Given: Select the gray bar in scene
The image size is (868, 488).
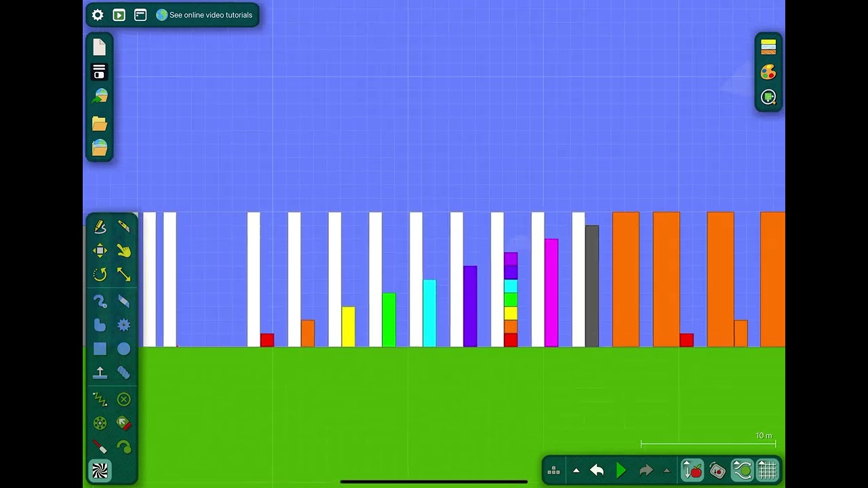Looking at the screenshot, I should click(592, 286).
